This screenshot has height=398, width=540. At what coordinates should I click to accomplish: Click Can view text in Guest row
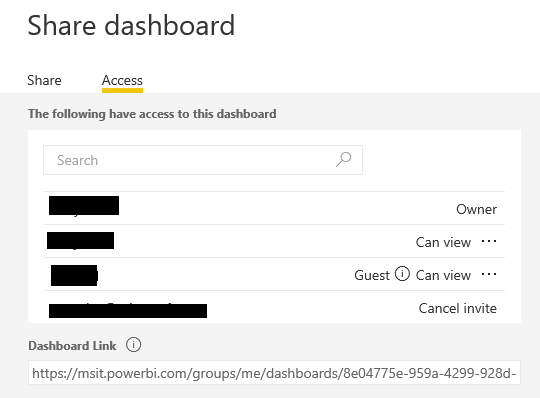tap(443, 275)
